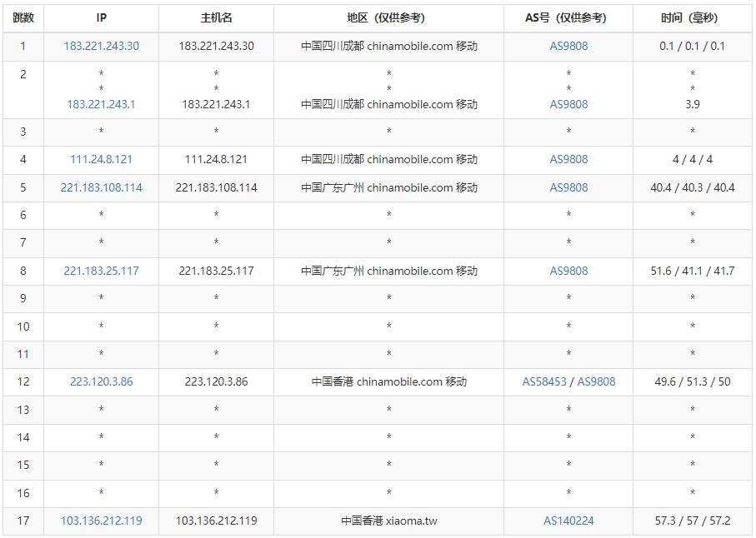Open IP link 183.221.243.30

[101, 47]
